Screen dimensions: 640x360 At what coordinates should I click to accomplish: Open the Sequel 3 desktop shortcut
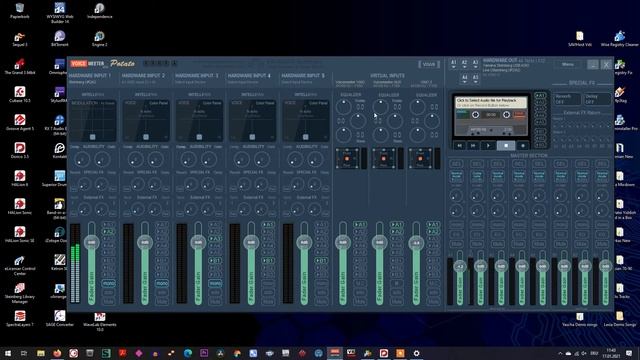(20, 39)
